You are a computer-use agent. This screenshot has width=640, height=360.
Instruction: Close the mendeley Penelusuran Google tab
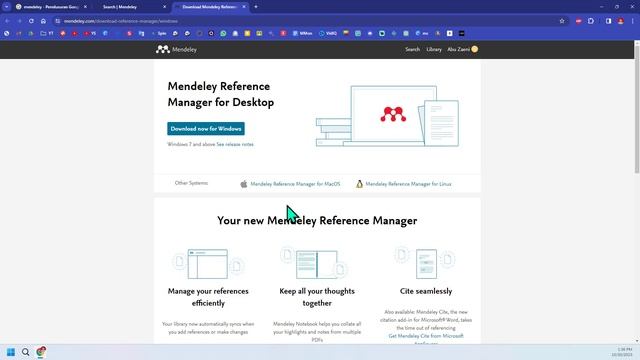[x=85, y=7]
